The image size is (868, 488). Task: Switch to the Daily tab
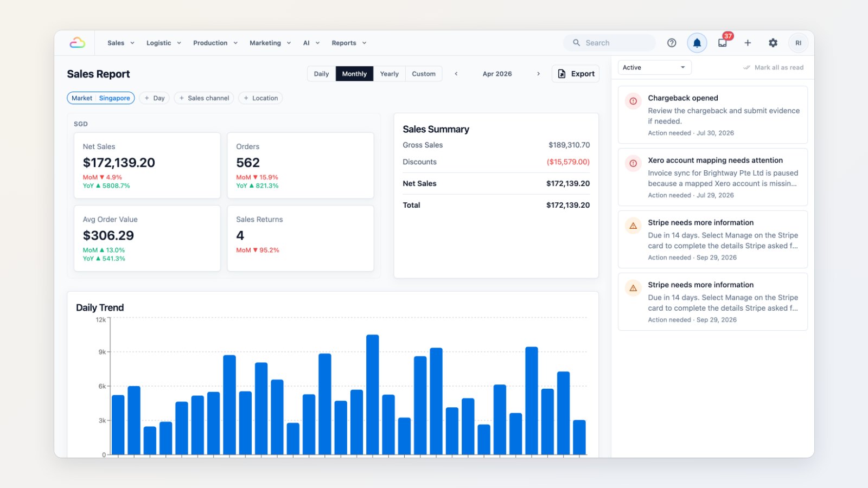321,74
